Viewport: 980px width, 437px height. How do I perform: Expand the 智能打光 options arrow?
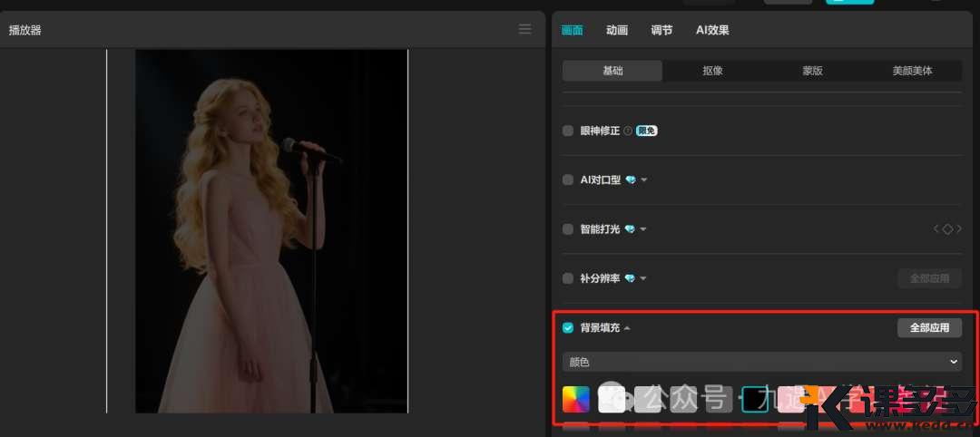(x=643, y=229)
